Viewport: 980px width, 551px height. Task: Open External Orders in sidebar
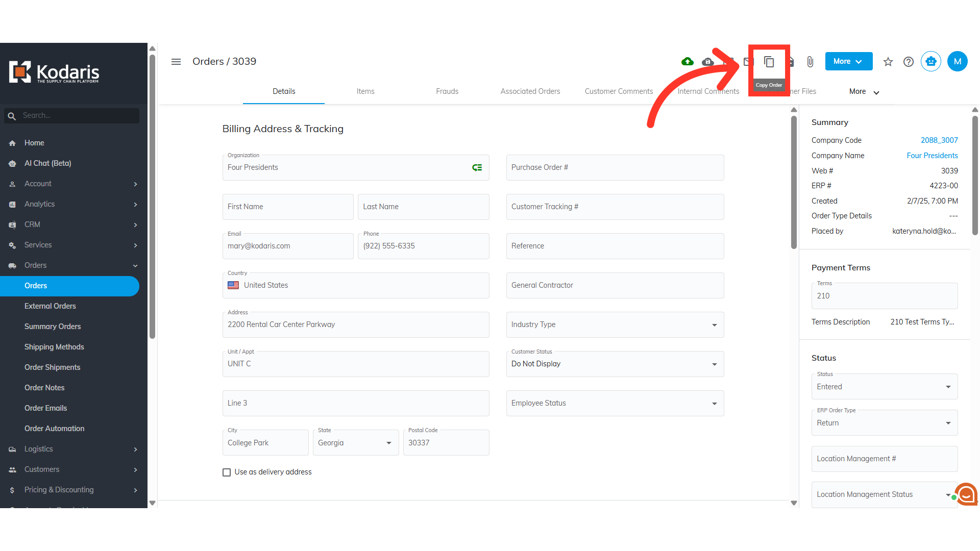(50, 306)
